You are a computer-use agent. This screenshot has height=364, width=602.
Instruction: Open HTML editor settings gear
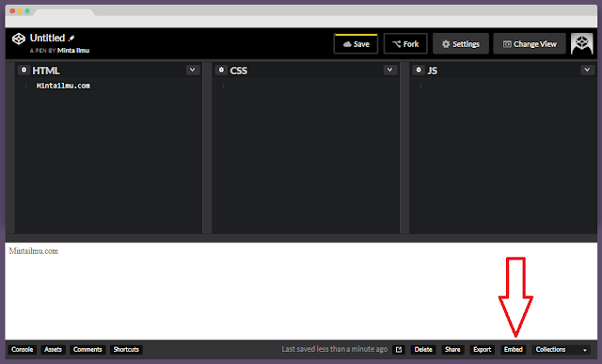24,70
